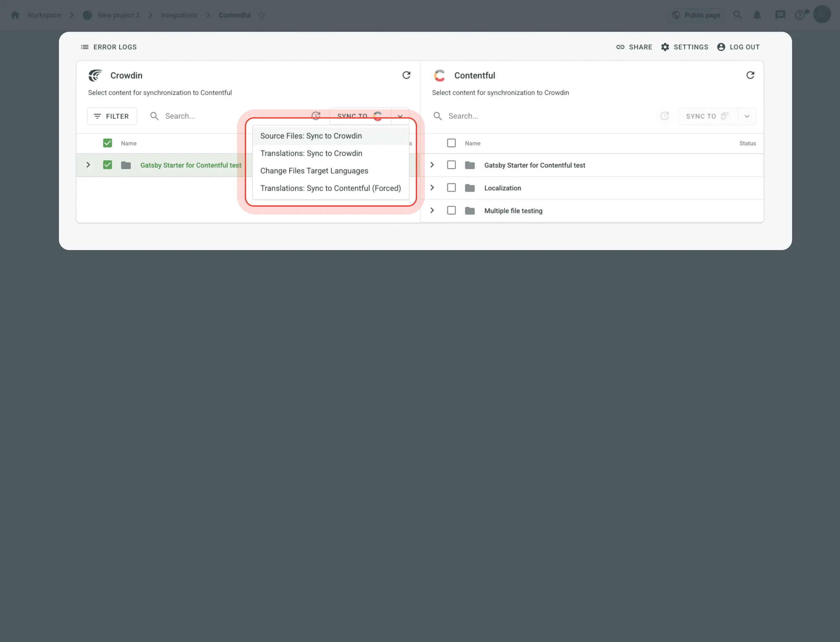Check the Multiple file testing checkbox

pyautogui.click(x=451, y=211)
